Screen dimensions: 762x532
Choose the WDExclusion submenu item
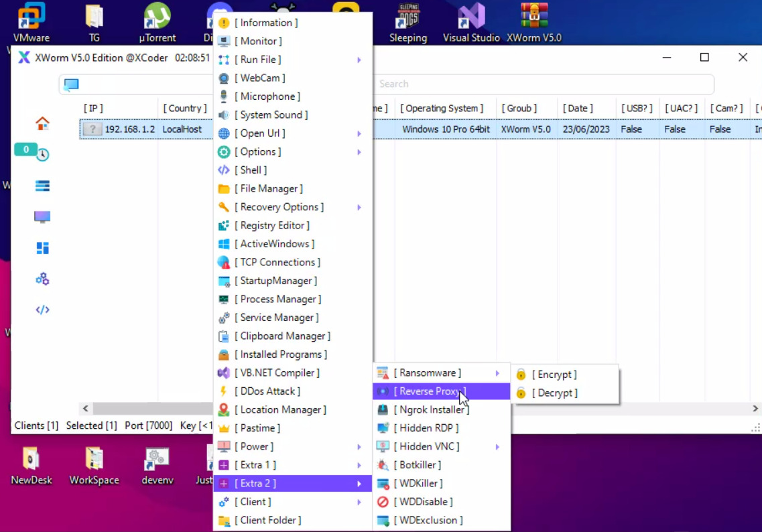point(441,521)
